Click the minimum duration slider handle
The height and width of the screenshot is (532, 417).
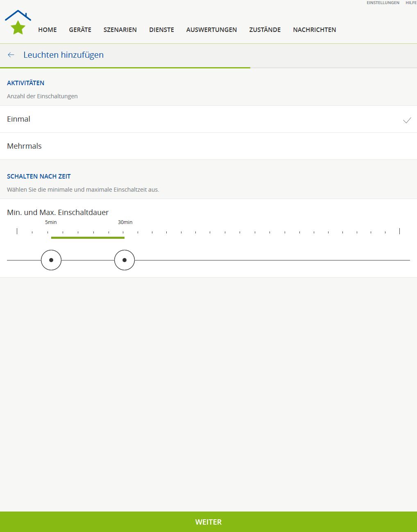point(51,260)
